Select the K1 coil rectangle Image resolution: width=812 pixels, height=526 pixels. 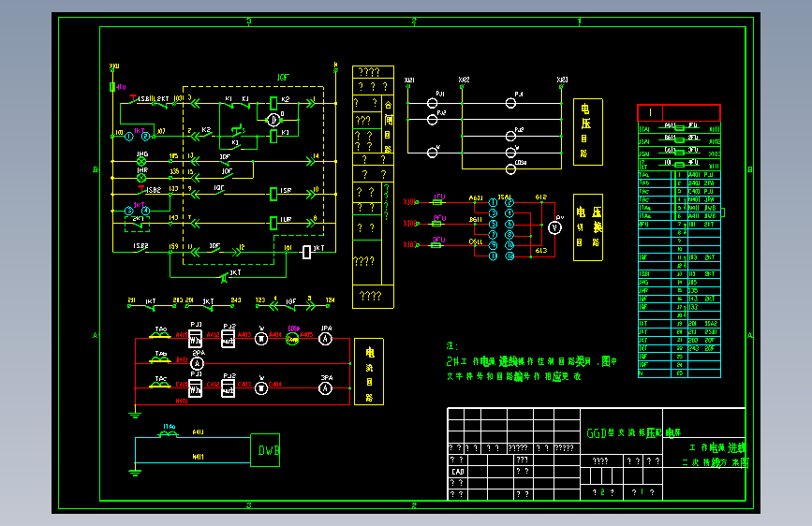[x=273, y=136]
